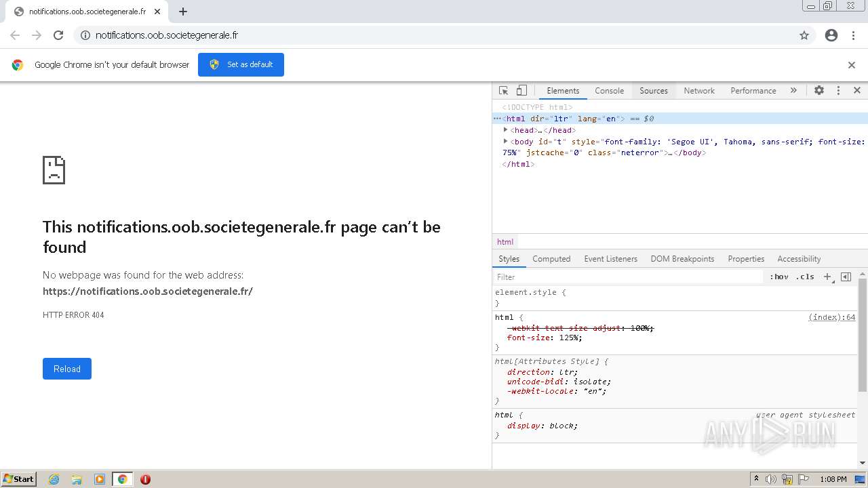
Task: Open DevTools customize menu dots
Action: pos(838,90)
